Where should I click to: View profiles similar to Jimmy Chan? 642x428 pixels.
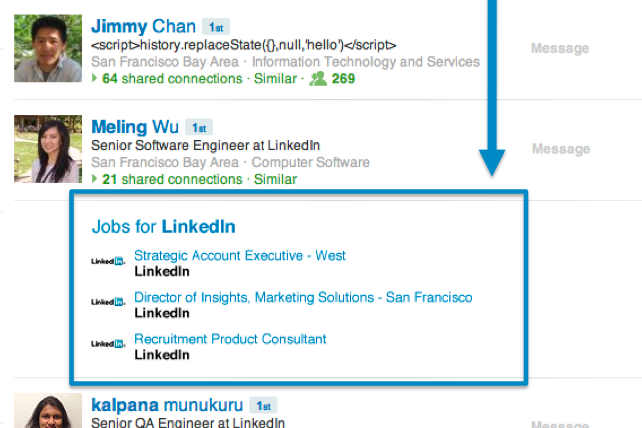(275, 78)
